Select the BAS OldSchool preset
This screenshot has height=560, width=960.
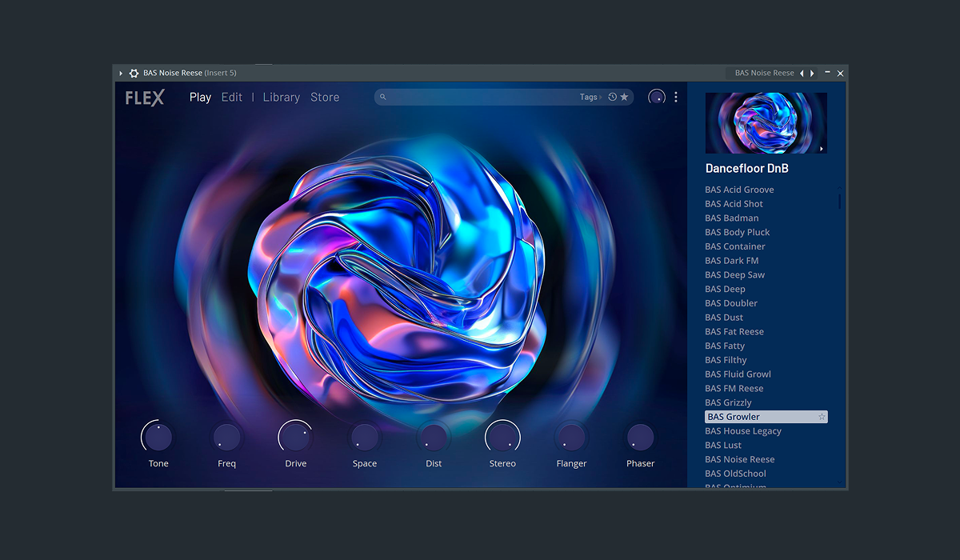(x=735, y=474)
